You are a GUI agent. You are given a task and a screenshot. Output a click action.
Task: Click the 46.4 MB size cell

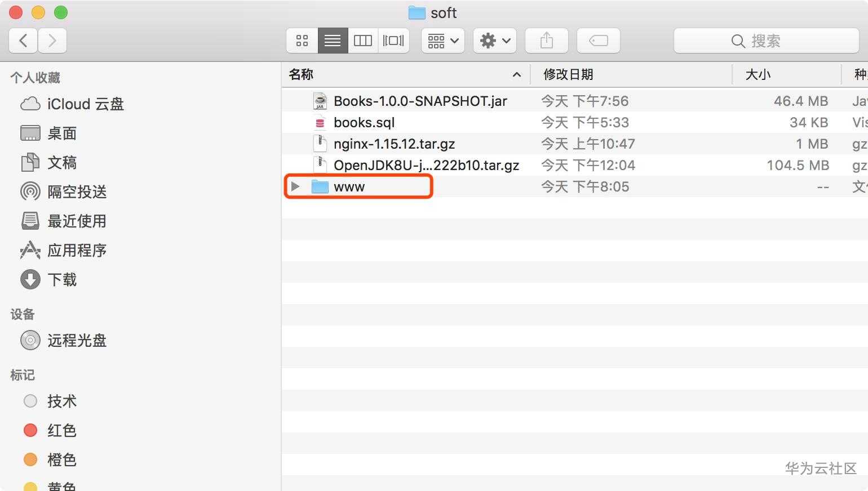801,101
